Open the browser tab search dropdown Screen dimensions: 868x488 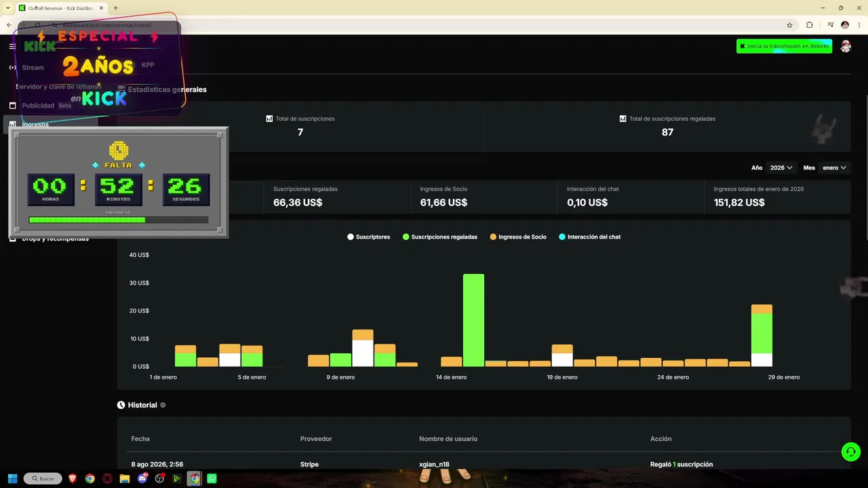(7, 8)
